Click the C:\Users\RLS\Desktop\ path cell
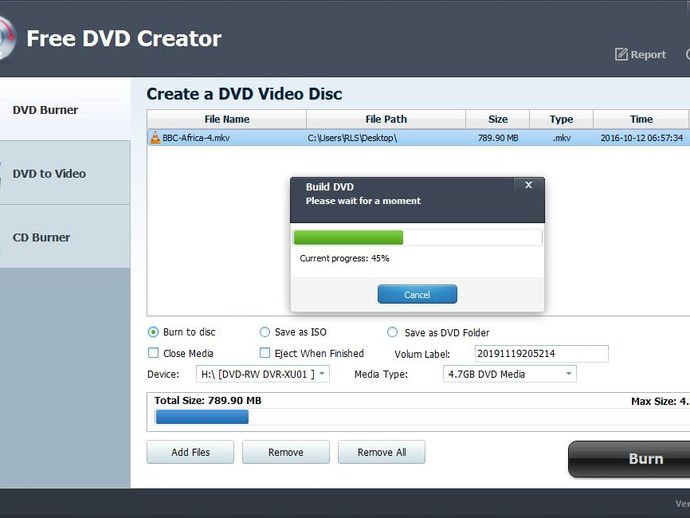This screenshot has width=690, height=518. (x=352, y=138)
